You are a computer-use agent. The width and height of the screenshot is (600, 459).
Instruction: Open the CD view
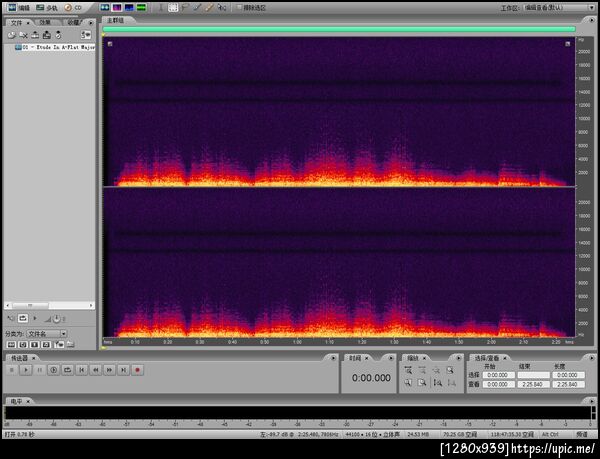73,7
